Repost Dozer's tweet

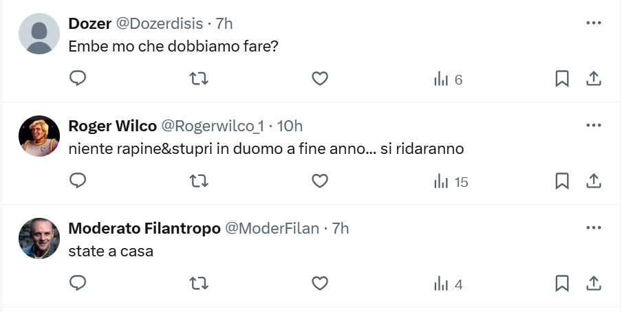click(199, 78)
